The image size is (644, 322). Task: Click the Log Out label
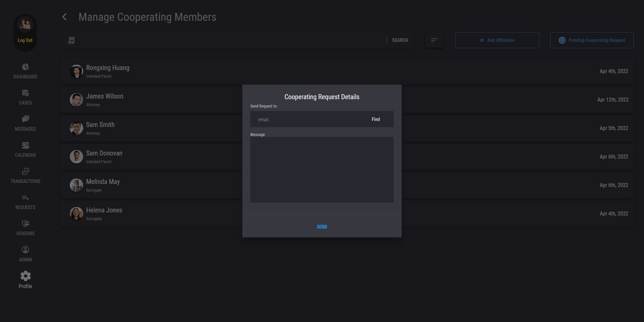25,40
